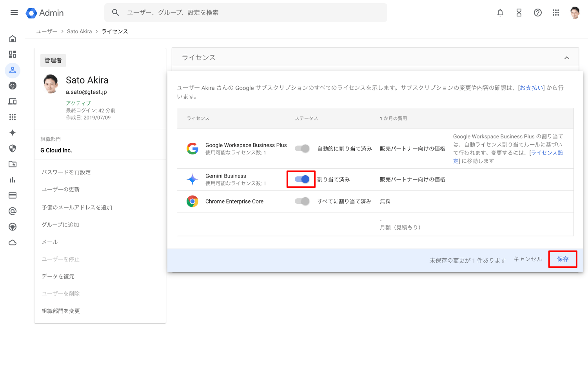Open Users icon in sidebar
This screenshot has height=392, width=588.
coord(13,70)
